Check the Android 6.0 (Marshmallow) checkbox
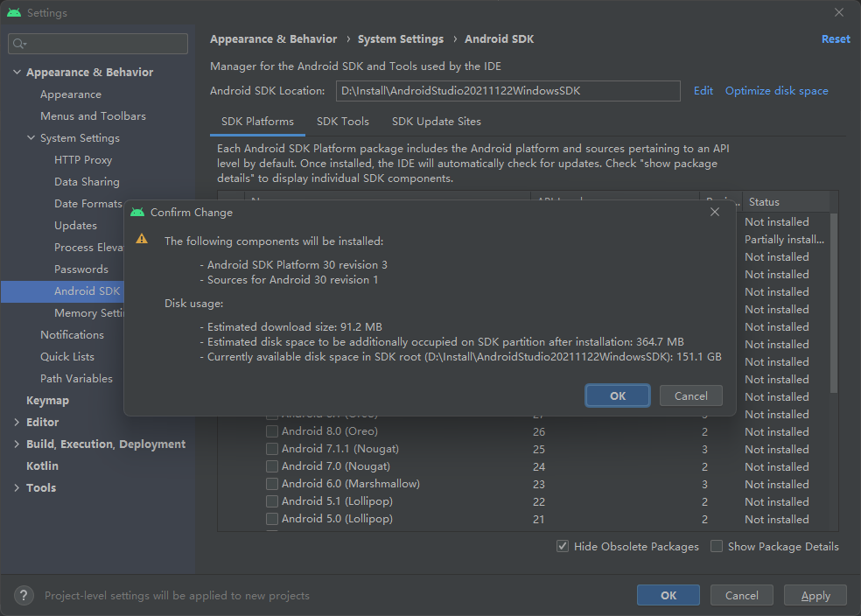 click(272, 484)
